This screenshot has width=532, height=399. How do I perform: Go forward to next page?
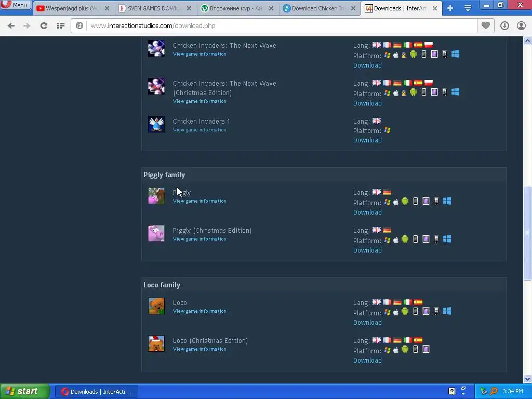(27, 26)
